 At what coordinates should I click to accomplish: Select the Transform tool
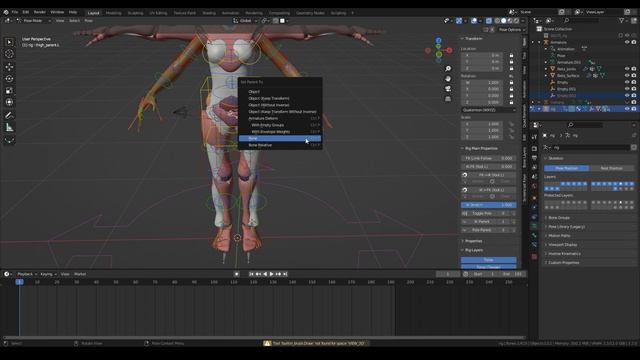[9, 102]
